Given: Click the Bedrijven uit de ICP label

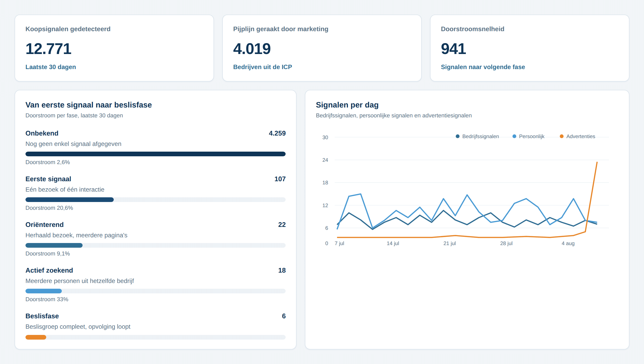Looking at the screenshot, I should coord(263,67).
